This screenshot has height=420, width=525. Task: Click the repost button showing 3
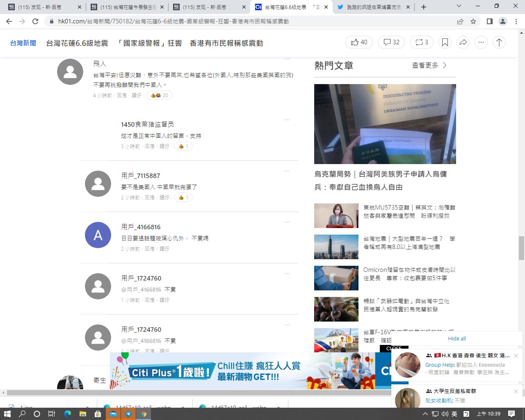tap(422, 42)
